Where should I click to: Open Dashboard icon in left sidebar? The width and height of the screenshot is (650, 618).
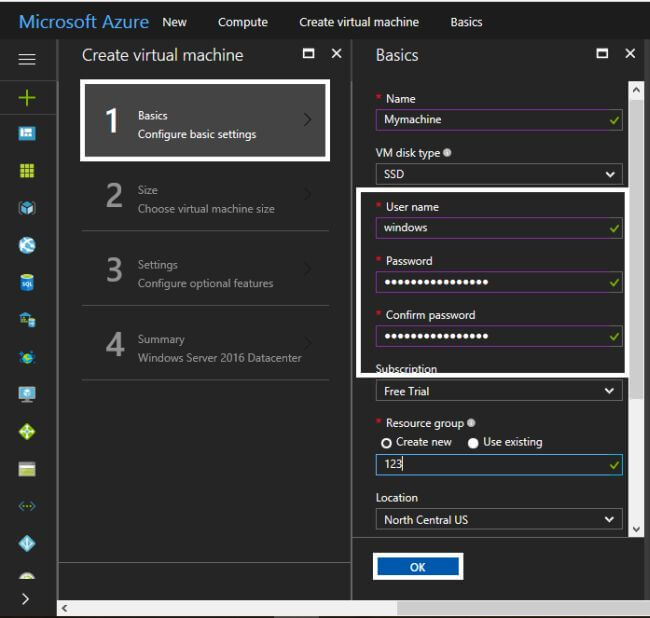point(27,134)
